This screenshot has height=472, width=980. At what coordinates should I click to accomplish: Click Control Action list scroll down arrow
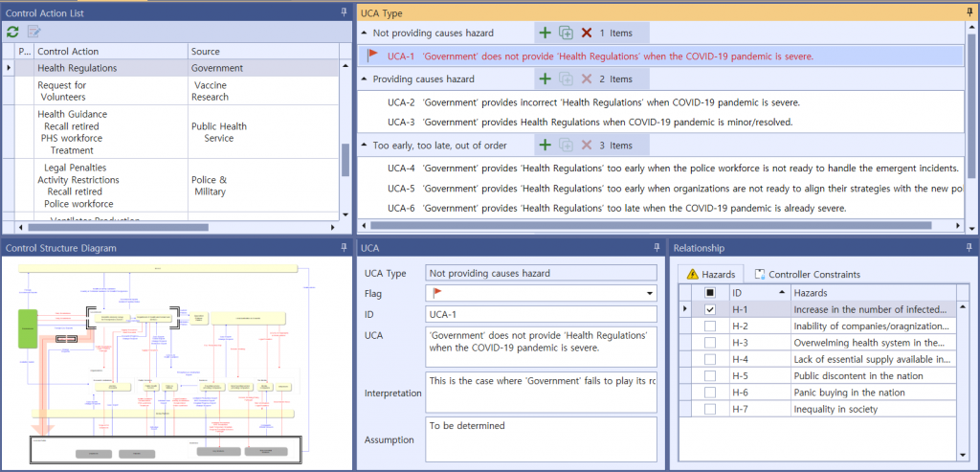[345, 214]
